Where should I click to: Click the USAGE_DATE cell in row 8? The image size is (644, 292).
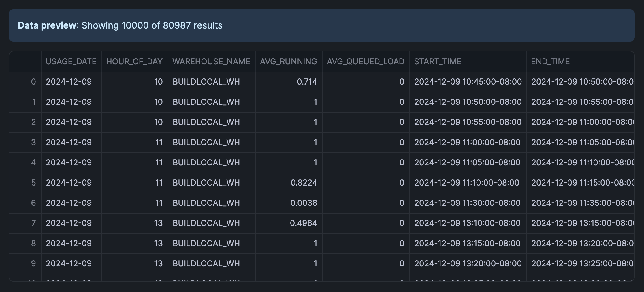[69, 243]
